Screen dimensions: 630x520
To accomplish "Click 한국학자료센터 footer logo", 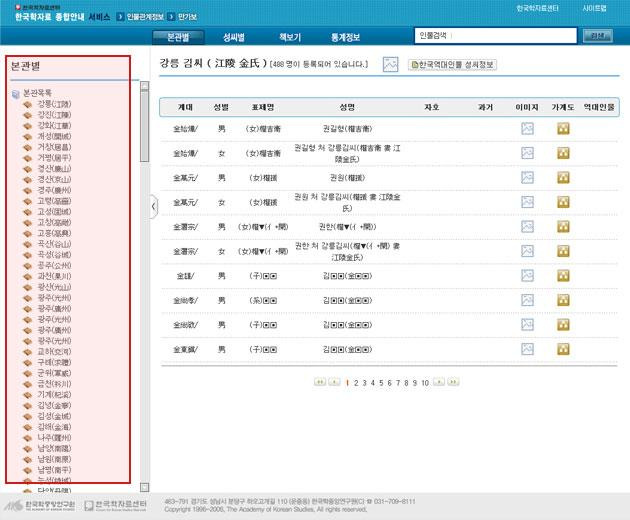I will pyautogui.click(x=116, y=505).
